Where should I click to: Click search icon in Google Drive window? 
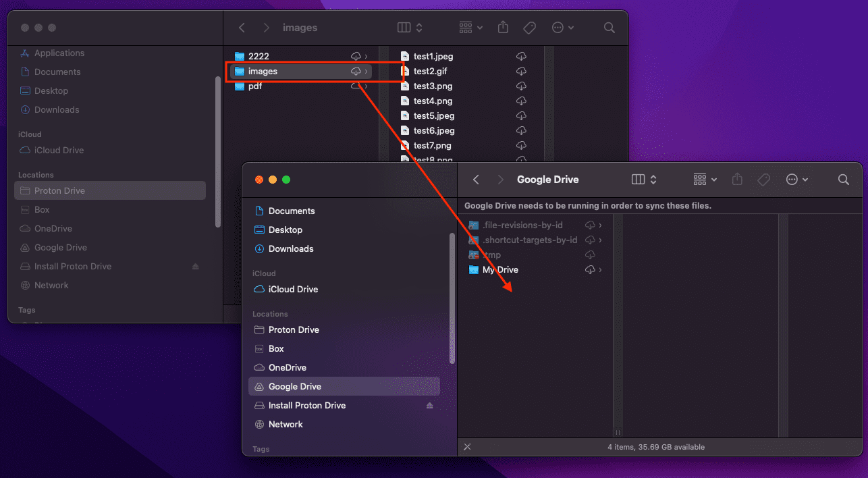point(843,180)
